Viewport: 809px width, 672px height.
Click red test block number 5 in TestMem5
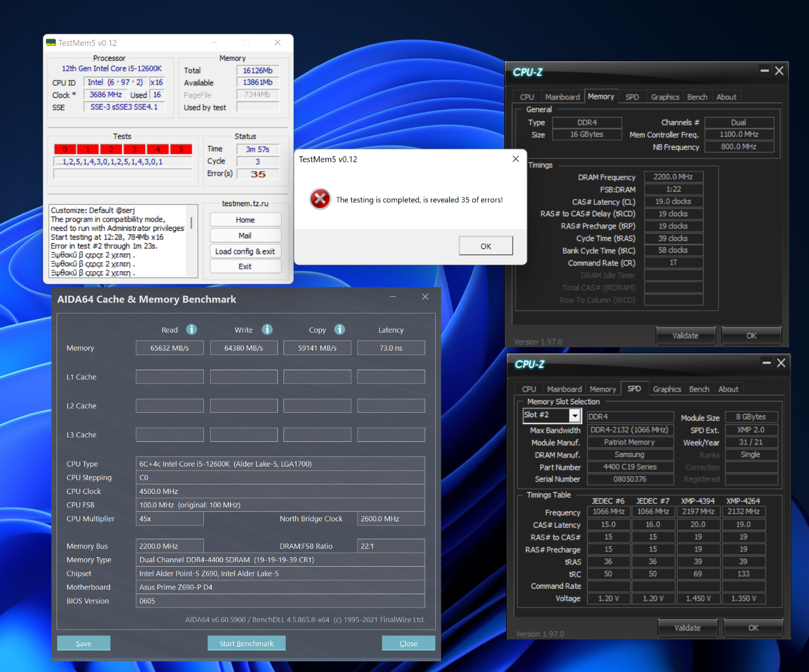click(x=181, y=149)
